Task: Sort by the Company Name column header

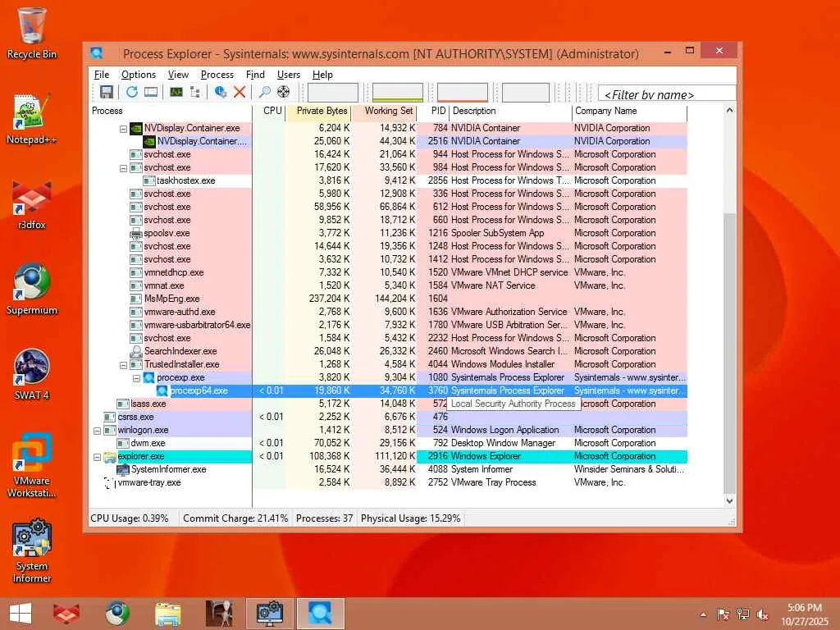Action: (629, 111)
